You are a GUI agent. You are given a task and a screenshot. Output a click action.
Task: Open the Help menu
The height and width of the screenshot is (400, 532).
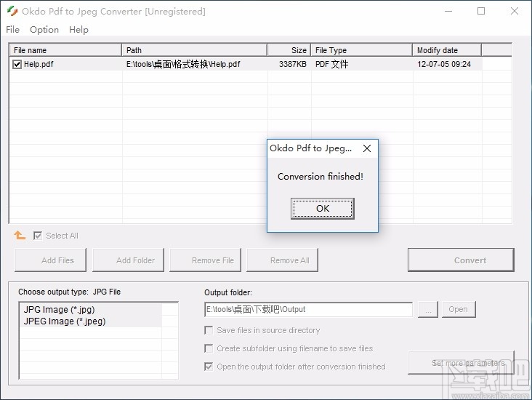coord(78,30)
